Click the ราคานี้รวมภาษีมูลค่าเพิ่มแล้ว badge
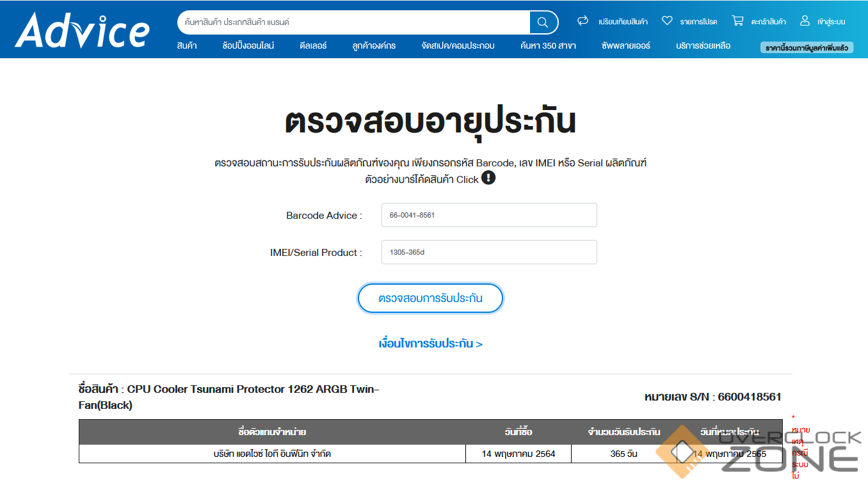This screenshot has width=868, height=485. click(807, 47)
